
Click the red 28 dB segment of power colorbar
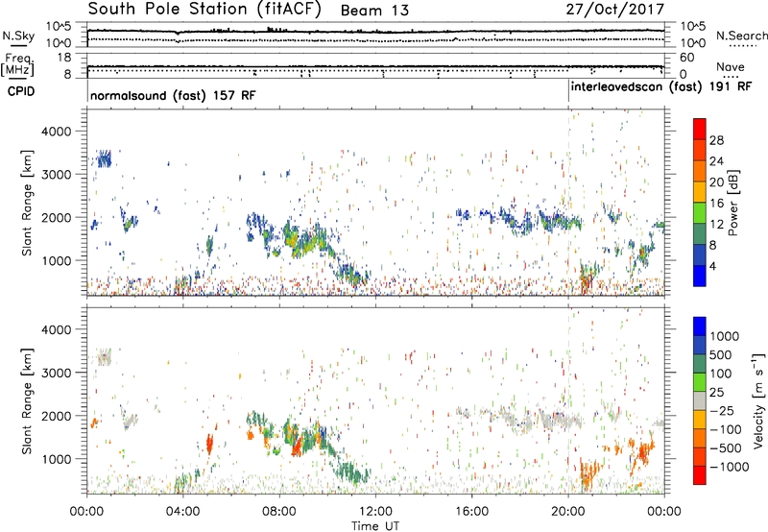coord(700,130)
